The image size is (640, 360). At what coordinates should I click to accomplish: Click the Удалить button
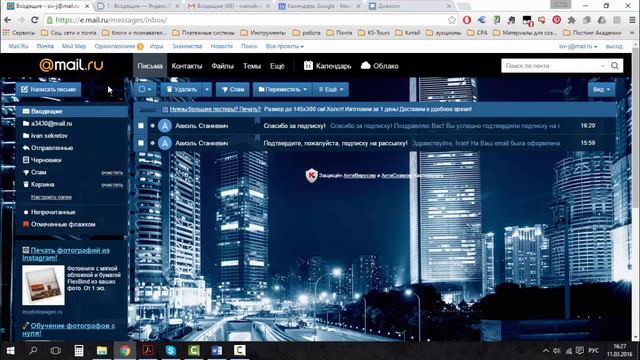(x=182, y=89)
